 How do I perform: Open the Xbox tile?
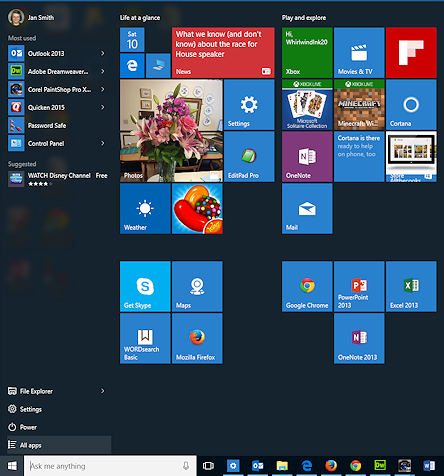click(x=307, y=53)
